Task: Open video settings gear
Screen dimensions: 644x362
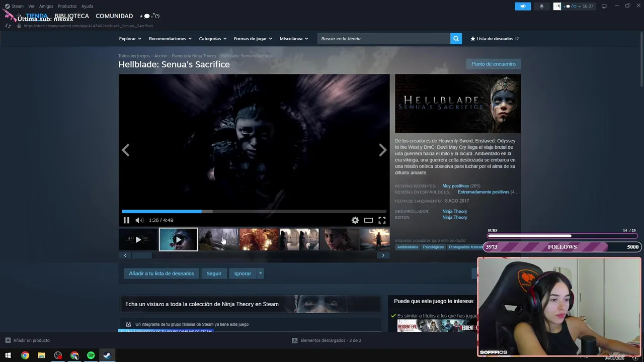Action: 355,220
